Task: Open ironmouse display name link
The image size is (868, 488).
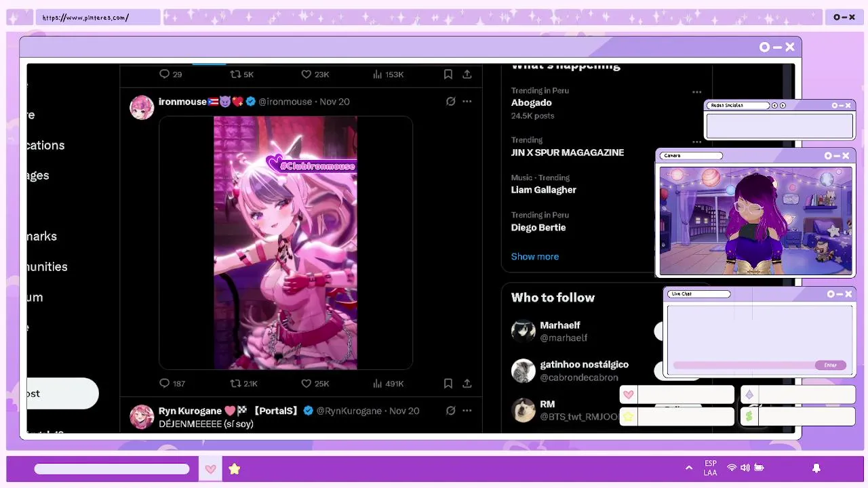Action: pyautogui.click(x=182, y=101)
